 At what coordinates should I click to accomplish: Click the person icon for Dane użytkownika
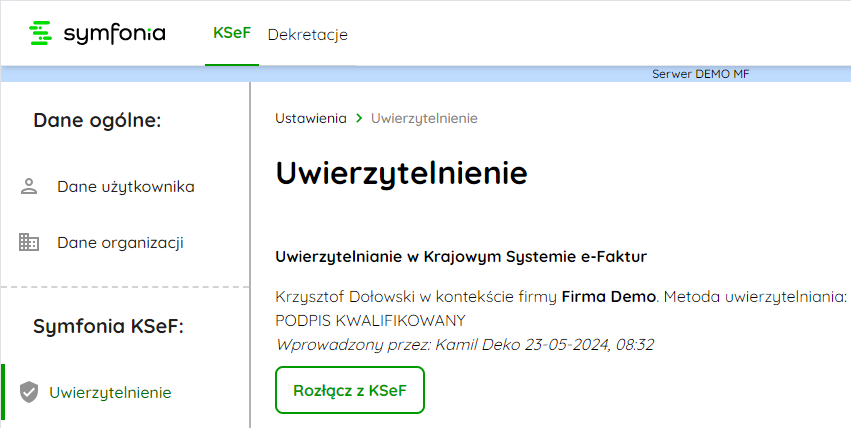(29, 187)
